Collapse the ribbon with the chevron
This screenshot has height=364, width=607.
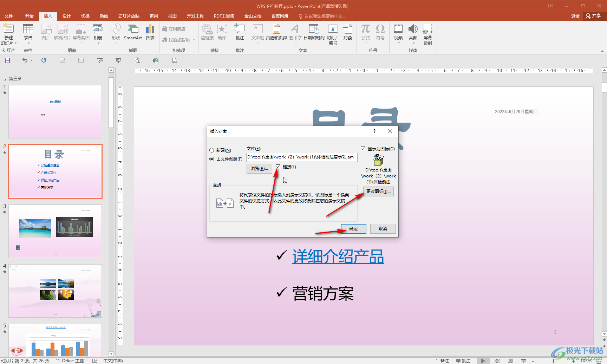point(602,51)
